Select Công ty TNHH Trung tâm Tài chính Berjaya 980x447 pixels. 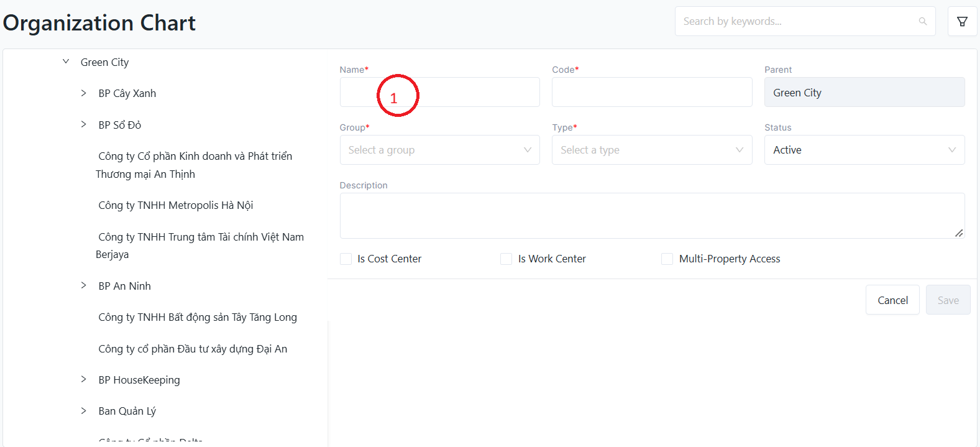pyautogui.click(x=200, y=246)
